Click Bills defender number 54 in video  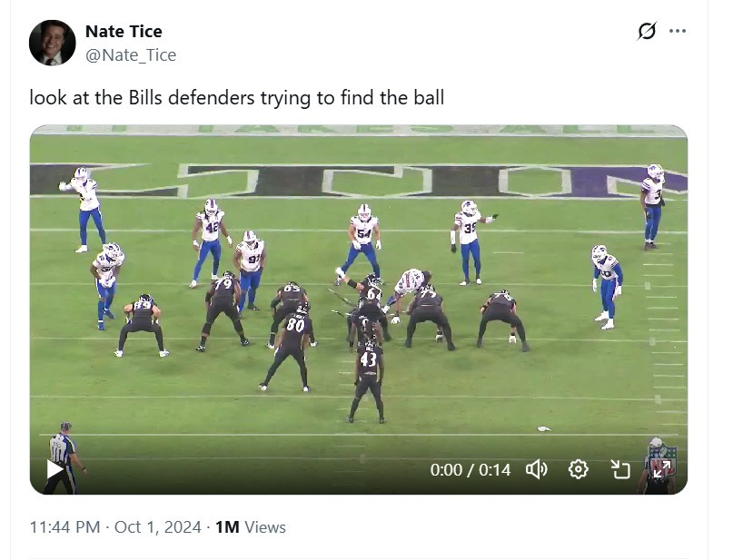pos(361,244)
